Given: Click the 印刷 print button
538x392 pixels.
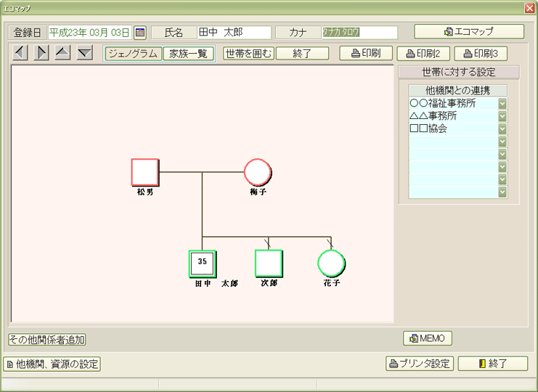Looking at the screenshot, I should point(366,53).
